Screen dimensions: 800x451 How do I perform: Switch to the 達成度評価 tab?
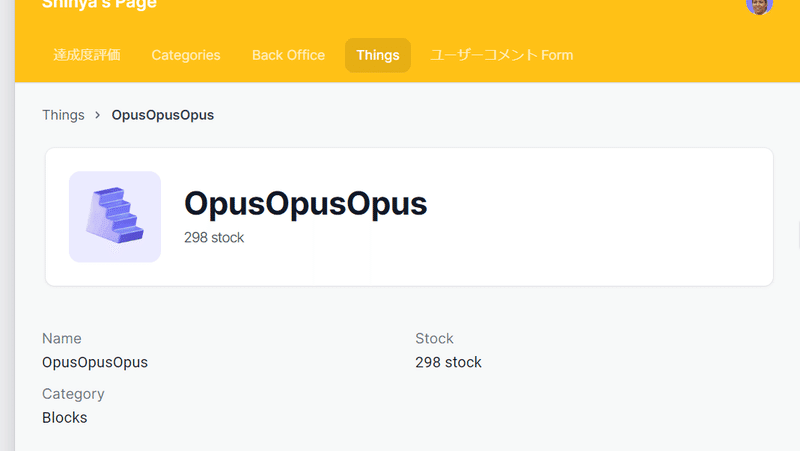(x=87, y=55)
